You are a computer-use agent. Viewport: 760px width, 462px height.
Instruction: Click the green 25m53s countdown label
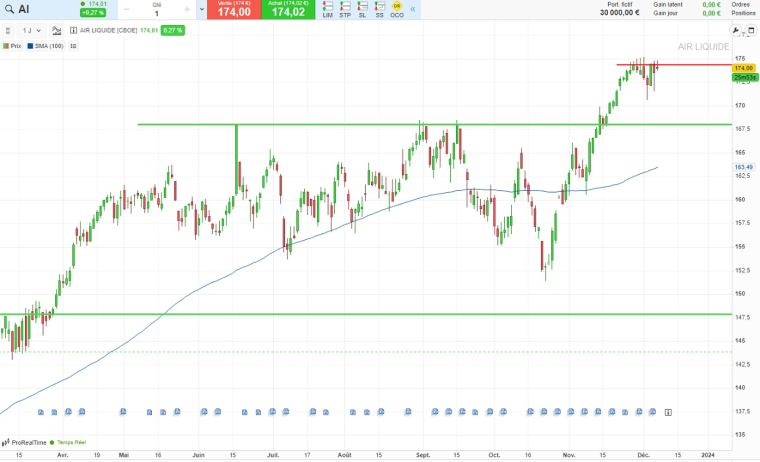tap(744, 78)
